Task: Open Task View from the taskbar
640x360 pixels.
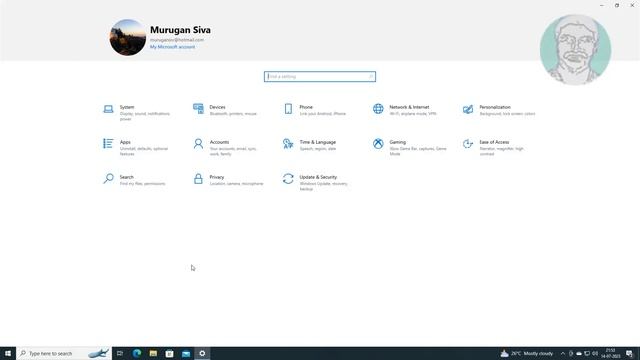Action: [x=120, y=353]
